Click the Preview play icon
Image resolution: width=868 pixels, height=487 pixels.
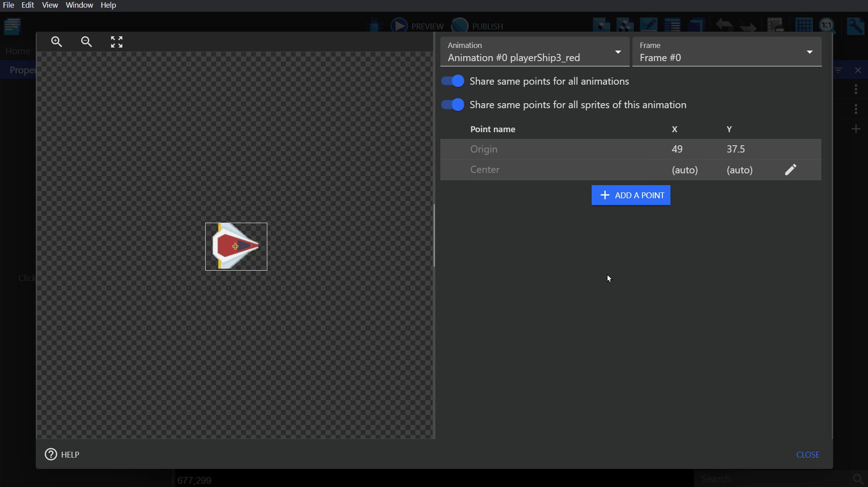pyautogui.click(x=399, y=26)
